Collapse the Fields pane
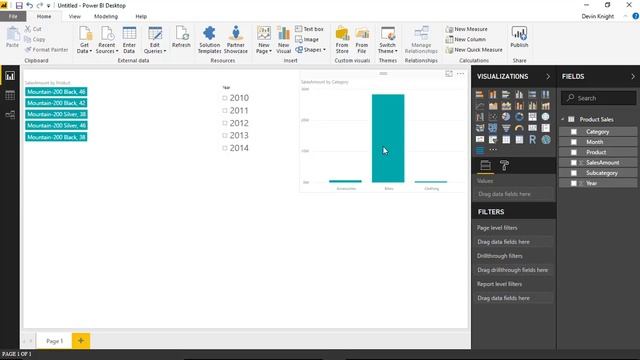640x360 pixels. [633, 76]
